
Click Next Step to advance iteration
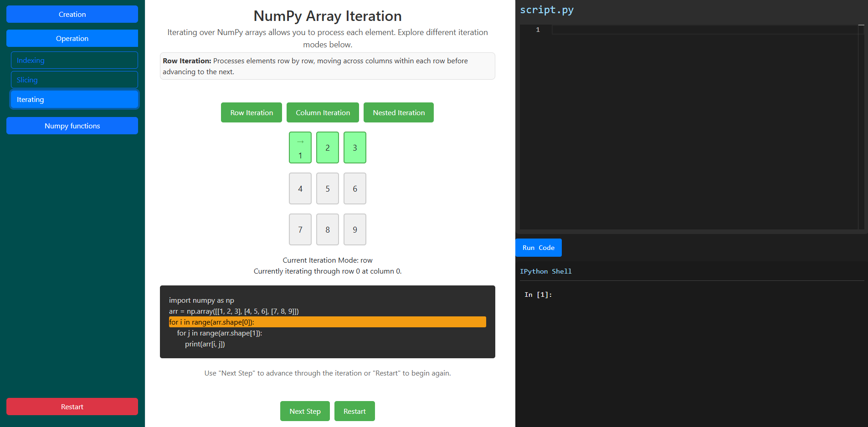click(305, 411)
